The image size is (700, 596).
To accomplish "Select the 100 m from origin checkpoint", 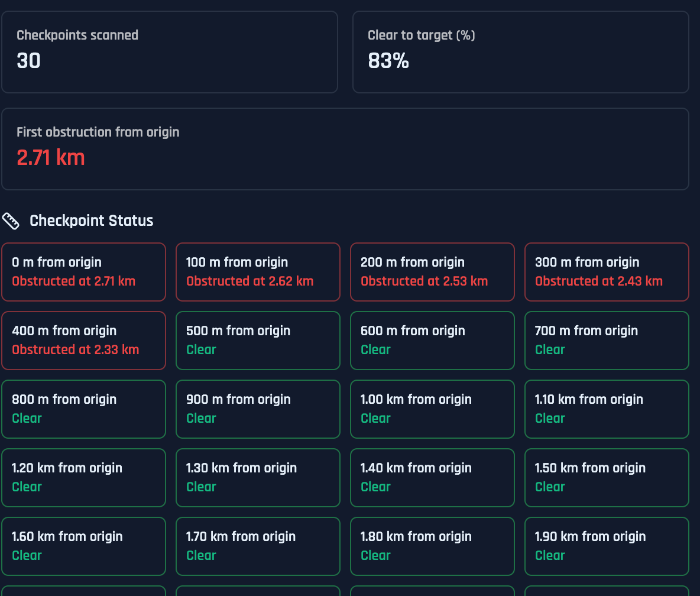I will tap(258, 272).
